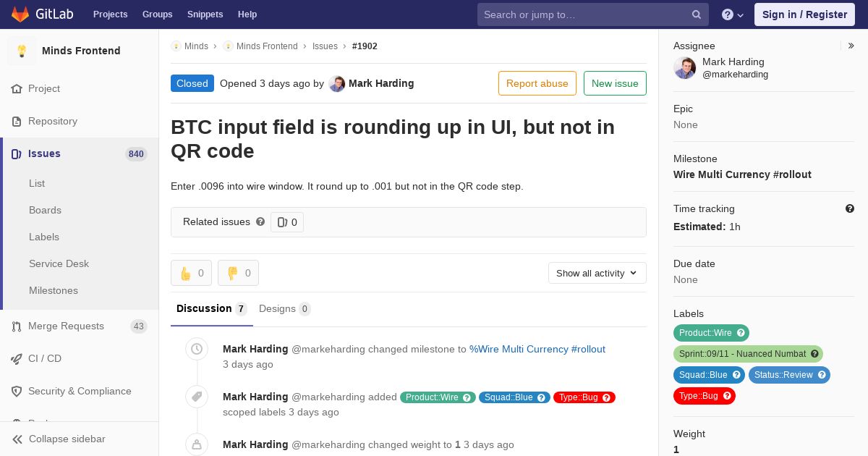This screenshot has width=868, height=456.
Task: Switch to the Designs tab
Action: 284,308
